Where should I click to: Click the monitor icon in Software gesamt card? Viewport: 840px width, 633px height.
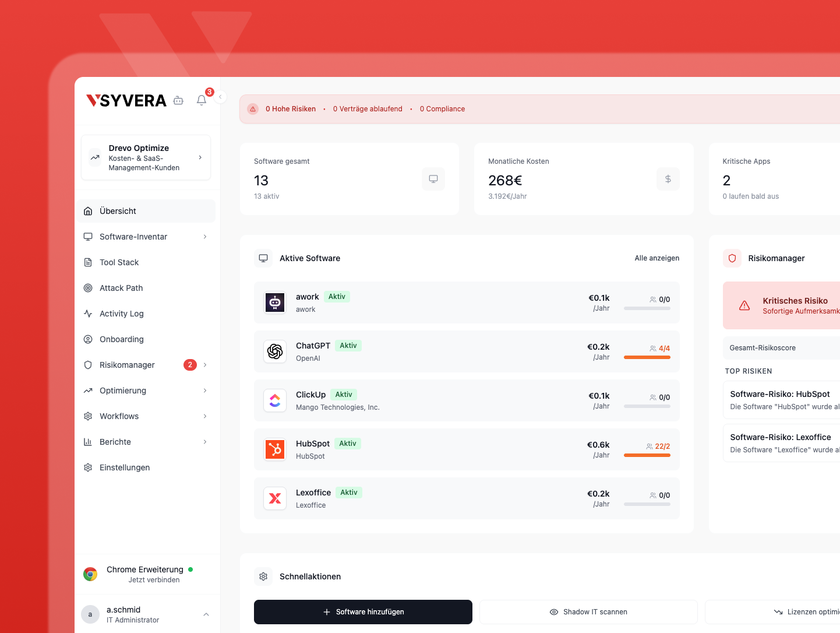coord(433,179)
